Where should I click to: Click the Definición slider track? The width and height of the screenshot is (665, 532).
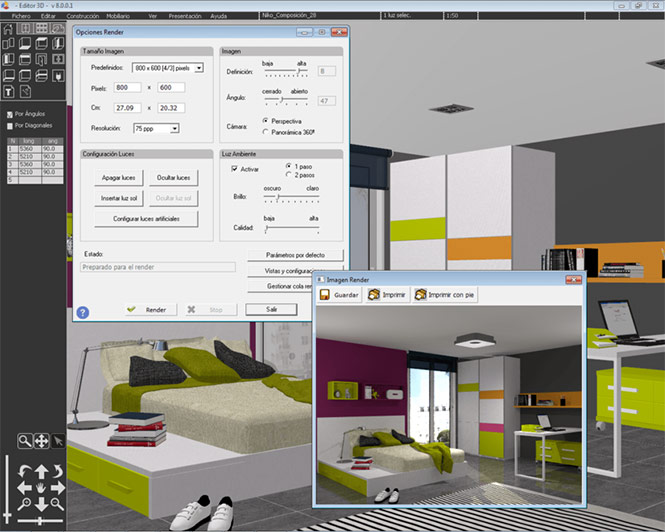[x=286, y=73]
